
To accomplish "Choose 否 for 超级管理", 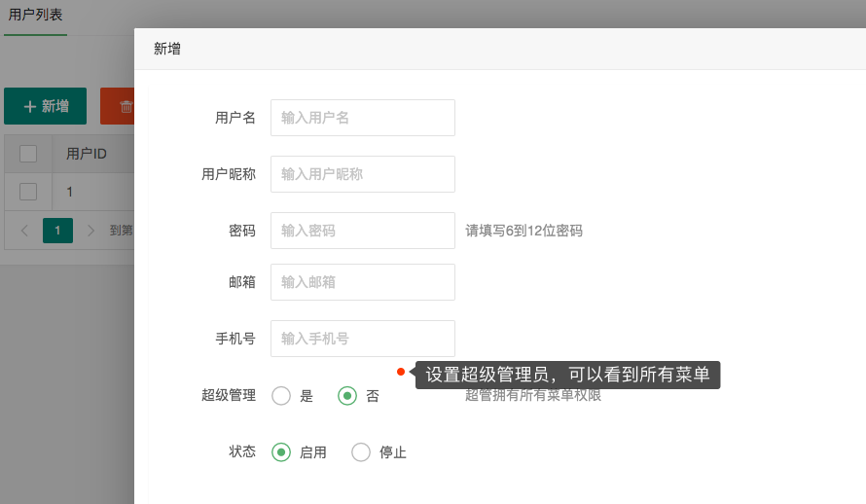I will [x=347, y=396].
